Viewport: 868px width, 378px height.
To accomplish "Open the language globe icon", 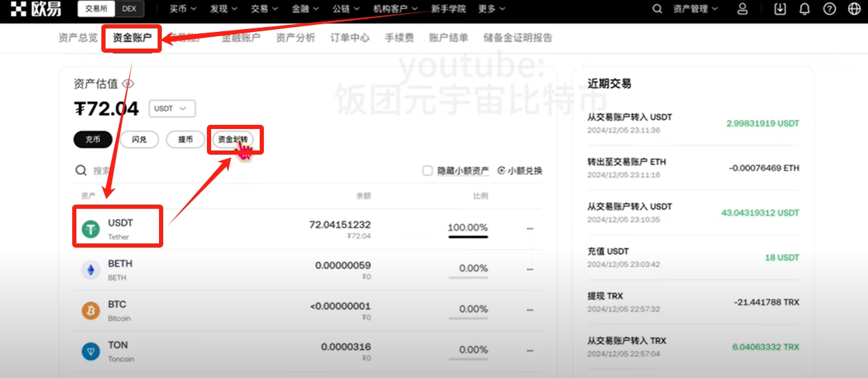I will tap(853, 9).
